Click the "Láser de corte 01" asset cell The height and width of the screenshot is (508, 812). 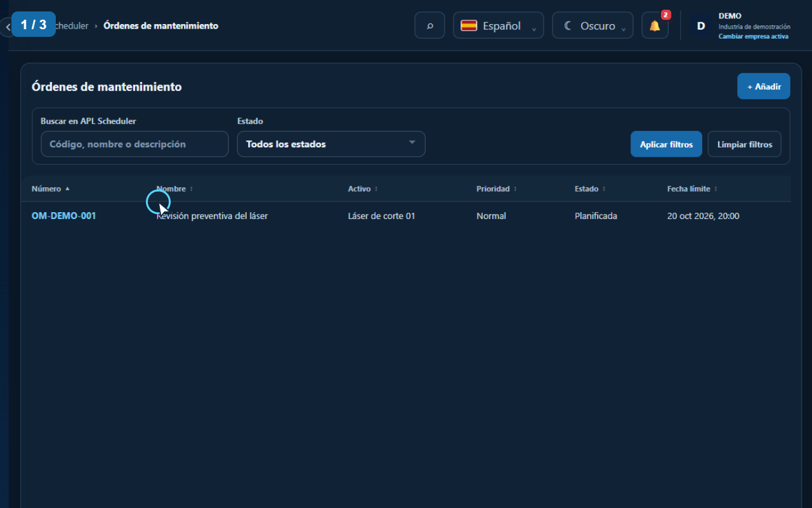pyautogui.click(x=382, y=216)
